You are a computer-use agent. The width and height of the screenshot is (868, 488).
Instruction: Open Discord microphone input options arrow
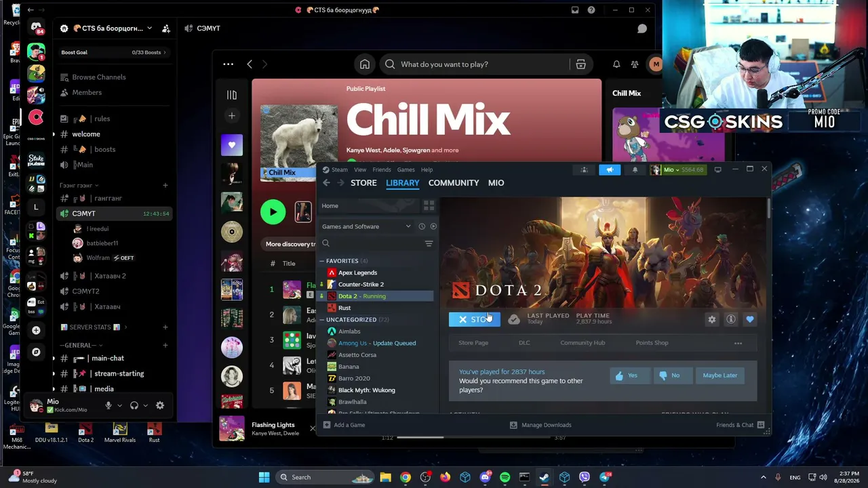(120, 405)
